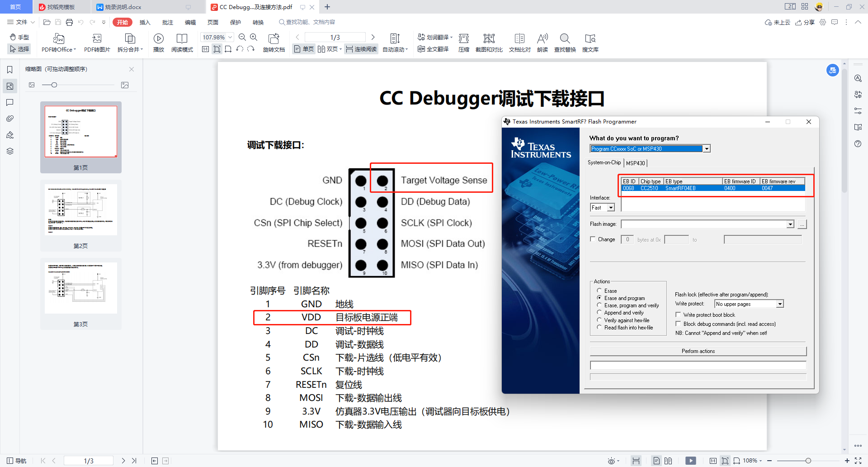This screenshot has width=868, height=467.
Task: Select the 第2页 page thumbnail
Action: (x=81, y=215)
